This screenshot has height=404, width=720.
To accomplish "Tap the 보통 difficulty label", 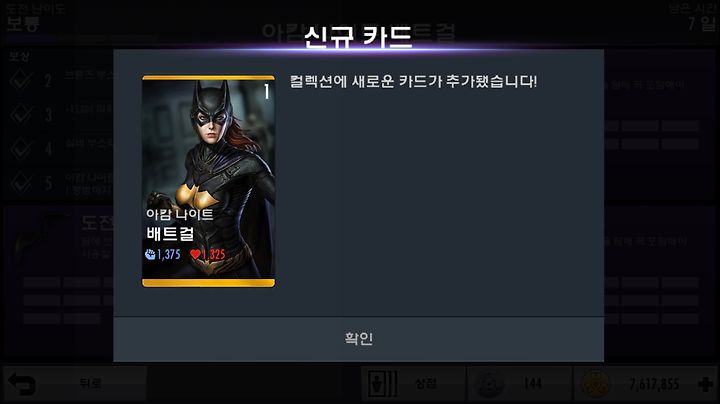I will click(23, 23).
